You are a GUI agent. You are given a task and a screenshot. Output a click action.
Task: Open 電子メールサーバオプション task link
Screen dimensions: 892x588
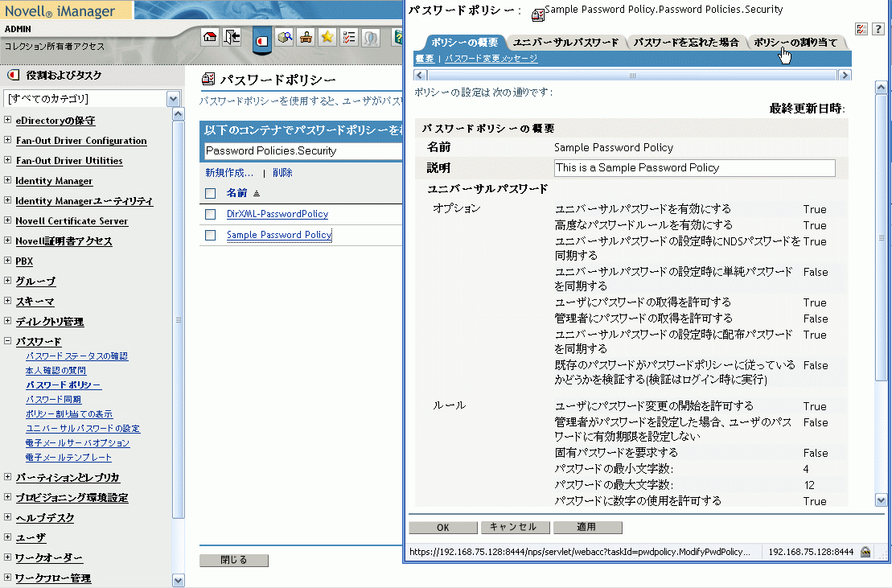point(78,443)
